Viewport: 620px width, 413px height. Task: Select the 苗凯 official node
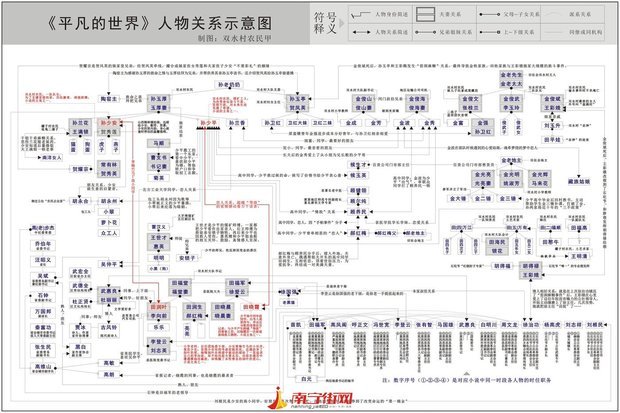[x=296, y=325]
